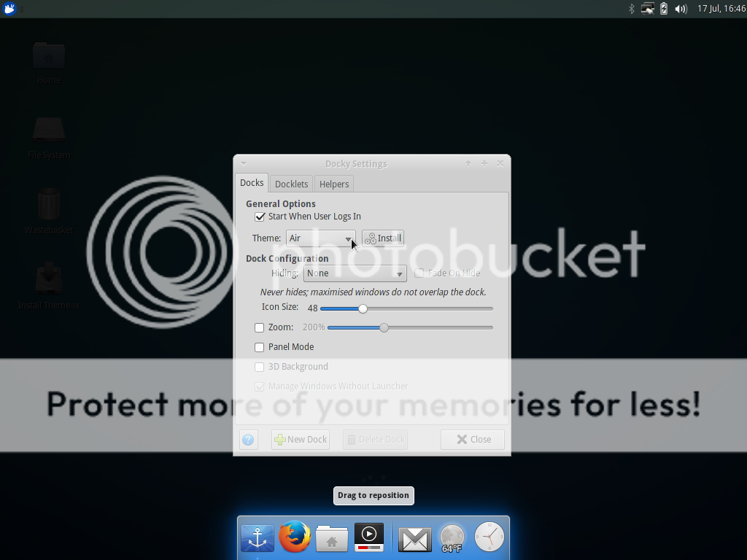Open the Docky anchor icon in dock
The image size is (747, 560).
(x=258, y=537)
